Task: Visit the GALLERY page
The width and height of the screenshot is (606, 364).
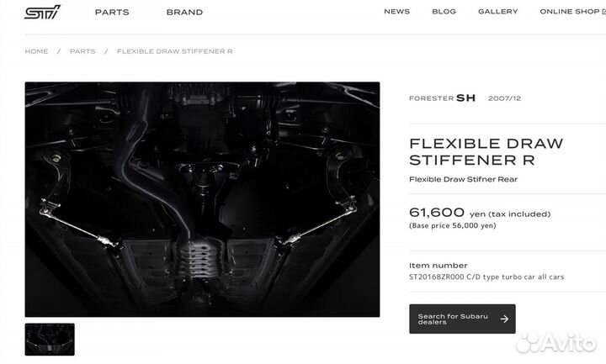Action: 497,12
